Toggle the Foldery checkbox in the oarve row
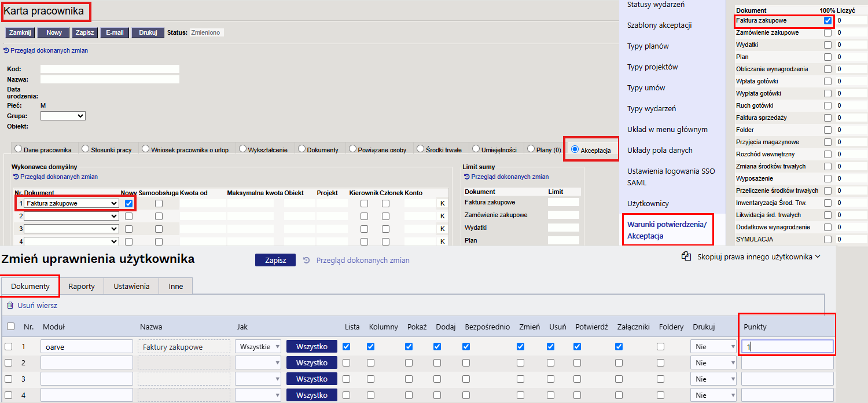 coord(660,347)
